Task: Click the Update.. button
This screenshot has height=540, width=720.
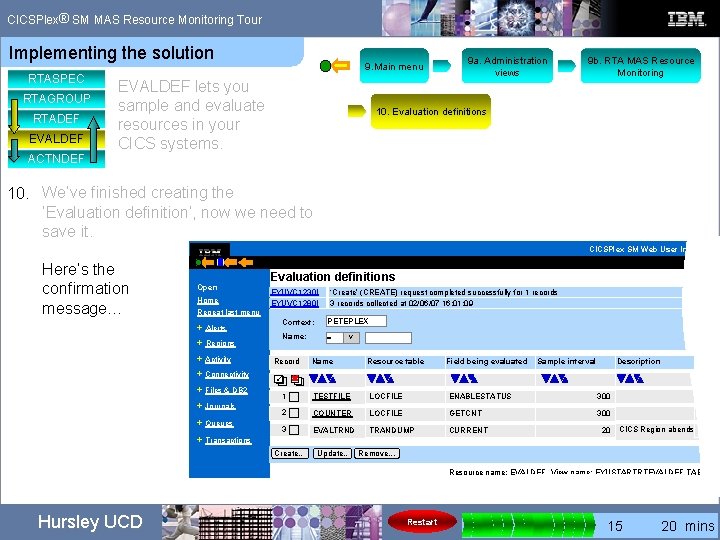Action: [x=332, y=453]
